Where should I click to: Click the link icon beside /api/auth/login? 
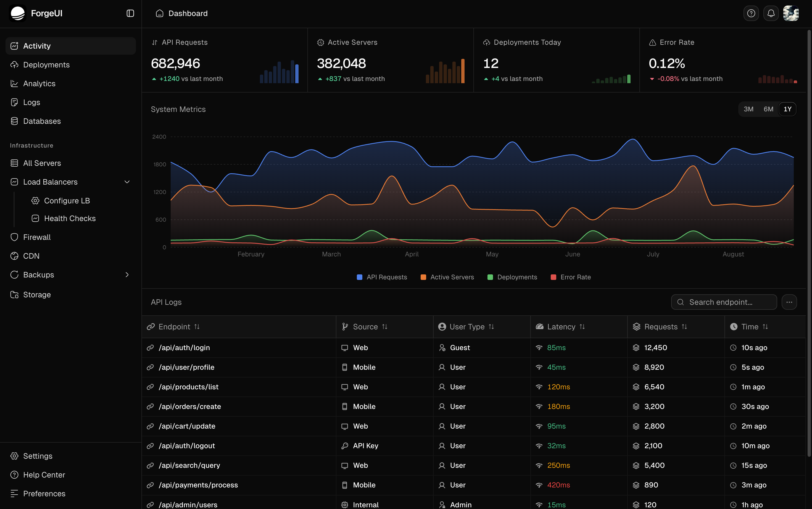tap(150, 347)
